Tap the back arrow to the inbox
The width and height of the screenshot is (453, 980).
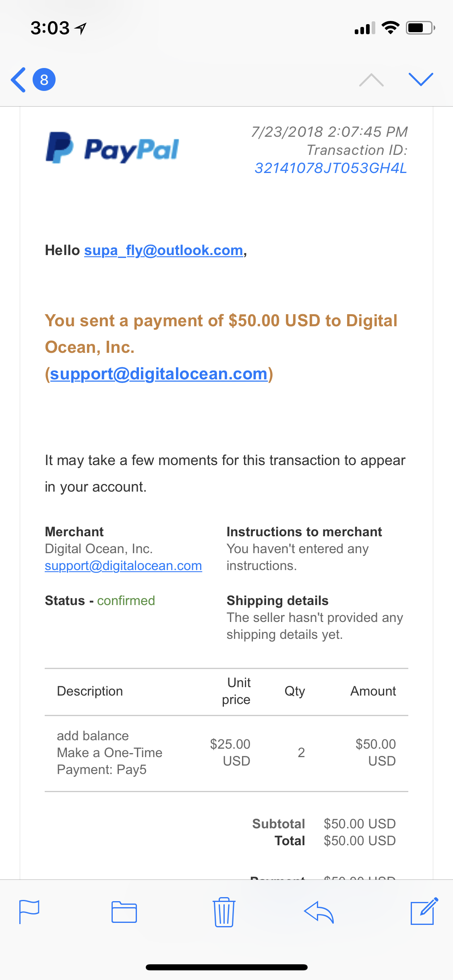coord(19,80)
